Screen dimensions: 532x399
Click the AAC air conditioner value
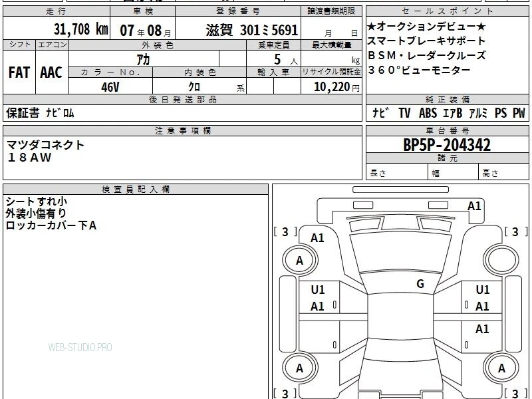click(x=51, y=72)
